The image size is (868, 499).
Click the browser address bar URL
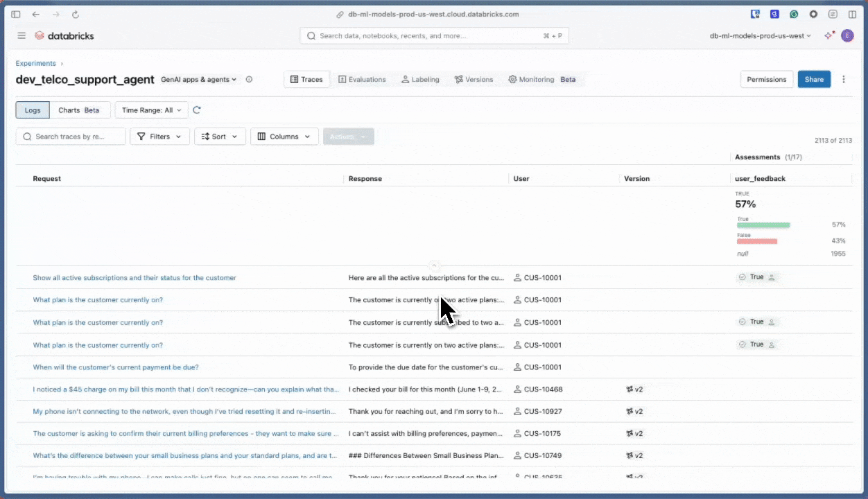click(x=433, y=14)
